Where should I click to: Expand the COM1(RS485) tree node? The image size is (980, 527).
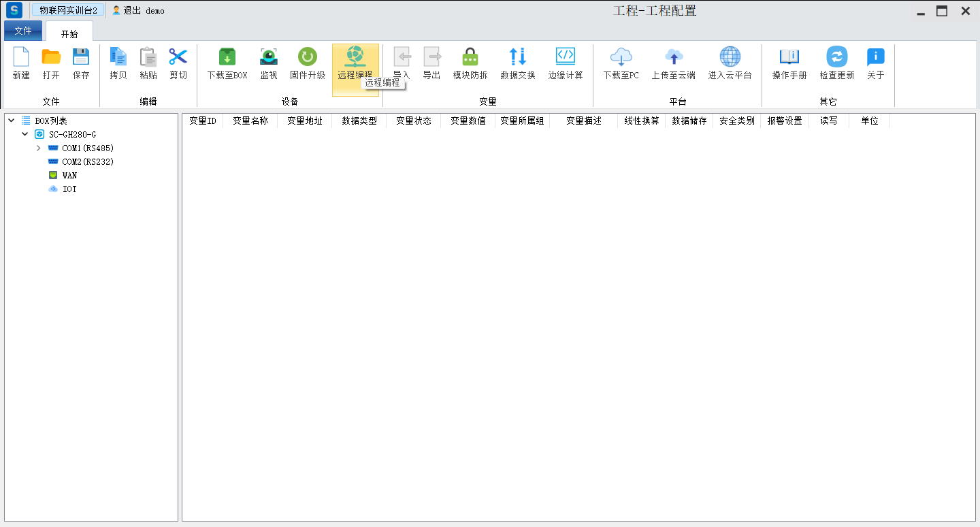coord(39,148)
